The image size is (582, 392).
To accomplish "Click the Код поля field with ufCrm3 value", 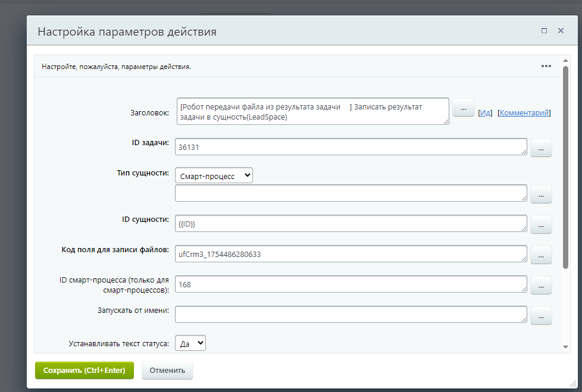I will pyautogui.click(x=351, y=254).
